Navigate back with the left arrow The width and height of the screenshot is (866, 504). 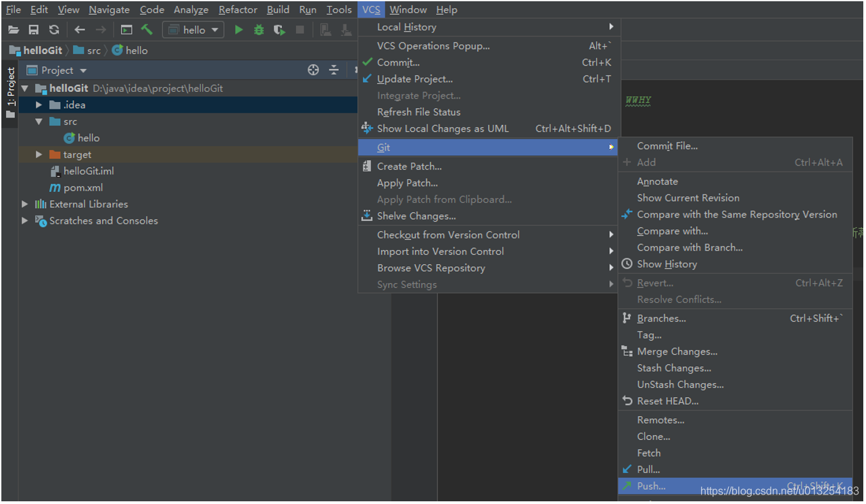click(x=80, y=30)
